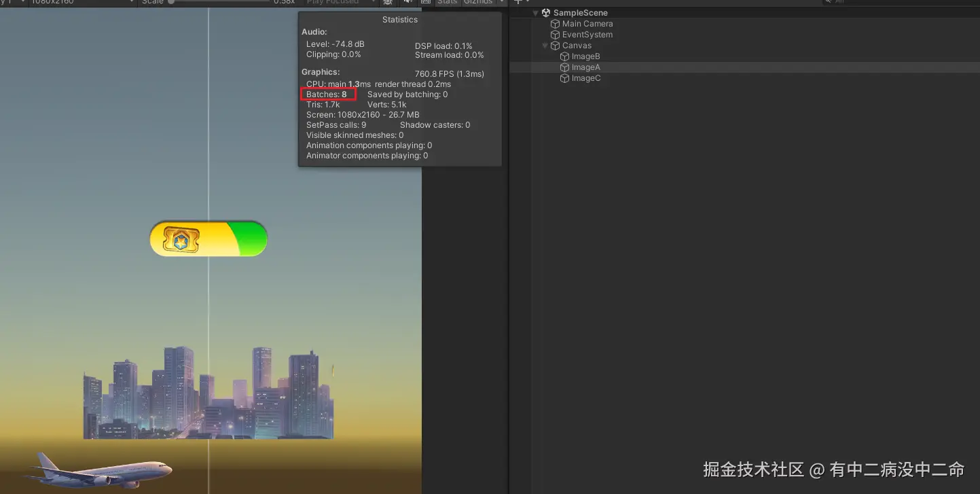Click the 'Audio:' section heading
The width and height of the screenshot is (980, 494).
coord(314,32)
